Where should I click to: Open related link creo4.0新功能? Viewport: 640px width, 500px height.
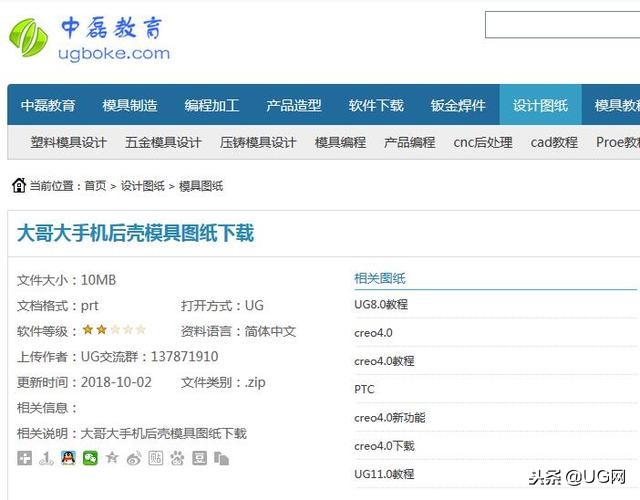tap(390, 418)
